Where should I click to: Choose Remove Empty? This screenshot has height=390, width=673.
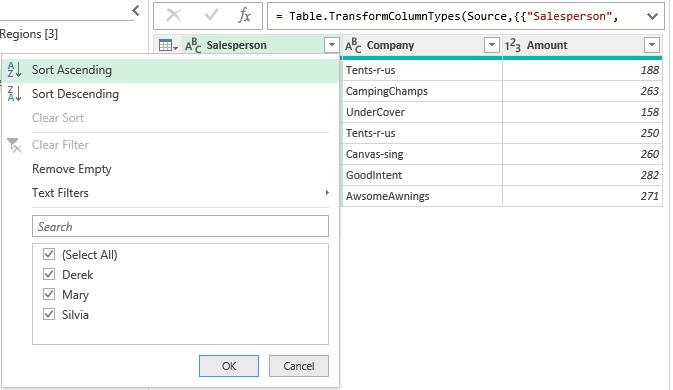coord(170,169)
